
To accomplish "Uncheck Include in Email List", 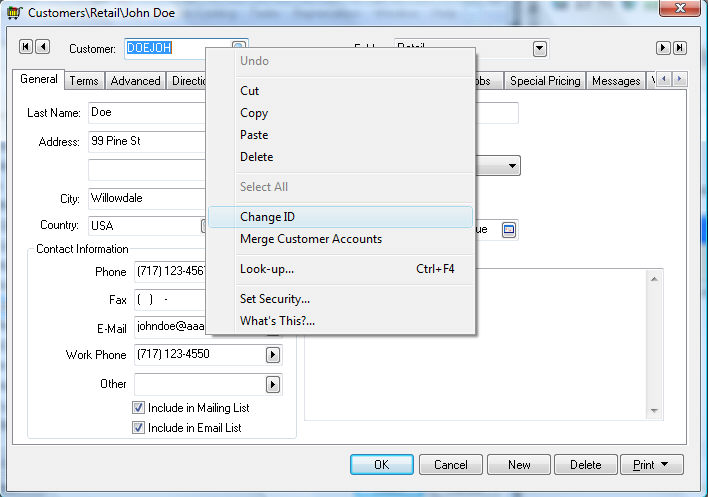I will pyautogui.click(x=139, y=428).
